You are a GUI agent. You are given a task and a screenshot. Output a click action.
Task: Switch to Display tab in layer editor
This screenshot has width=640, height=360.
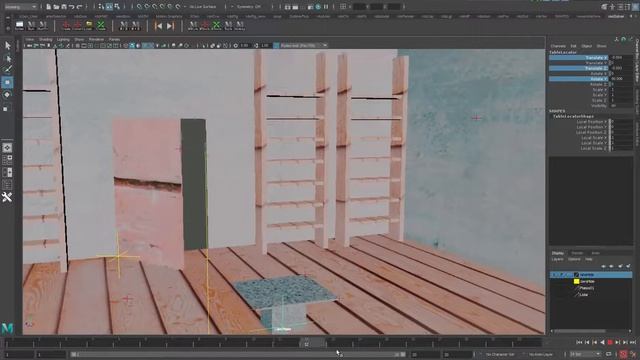(557, 253)
